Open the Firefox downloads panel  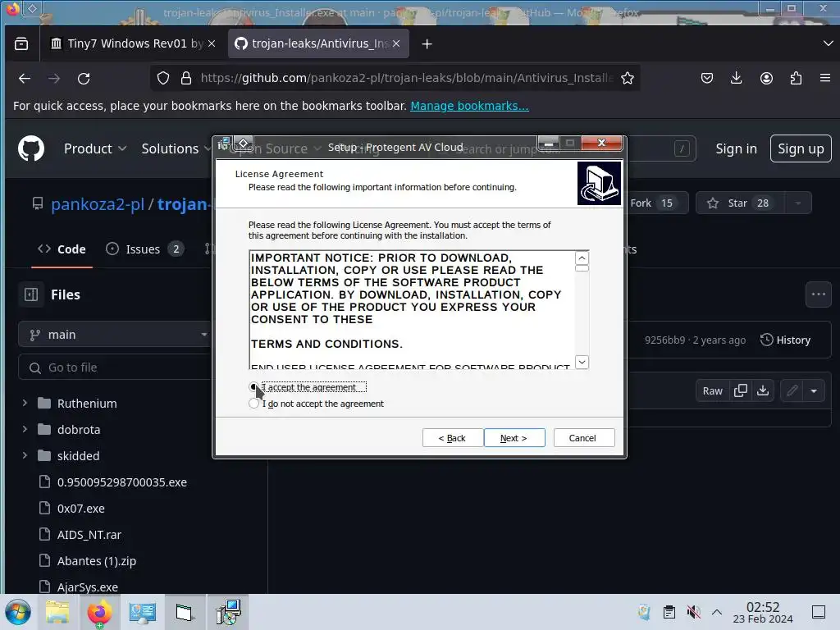pos(737,78)
